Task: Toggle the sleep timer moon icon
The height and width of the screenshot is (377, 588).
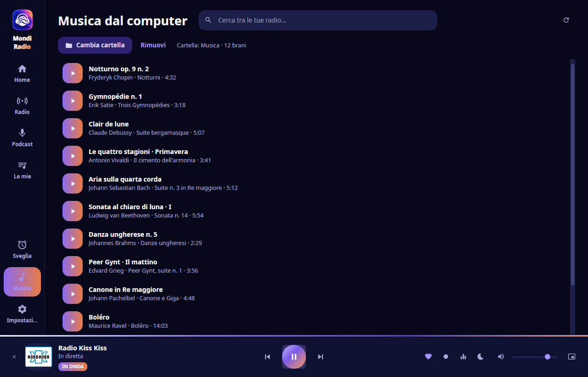Action: click(481, 356)
